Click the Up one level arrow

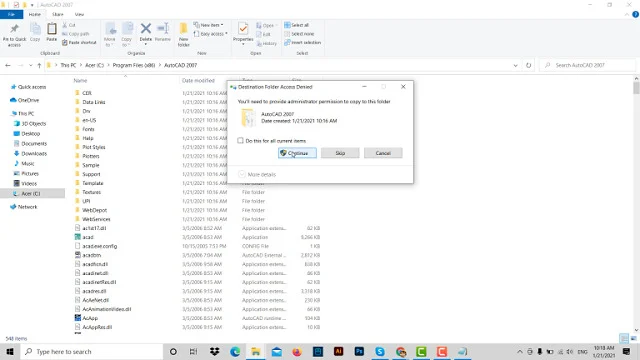[x=39, y=65]
